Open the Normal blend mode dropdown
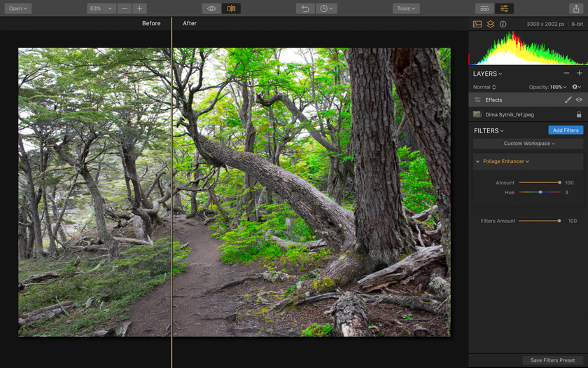The image size is (588, 368). coord(484,87)
